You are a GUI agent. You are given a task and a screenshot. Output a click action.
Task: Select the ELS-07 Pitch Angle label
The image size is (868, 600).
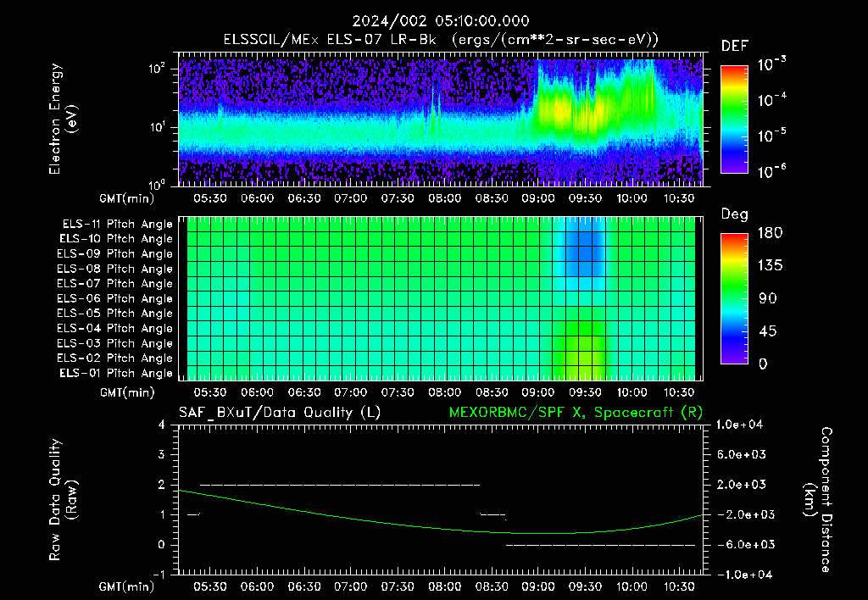pos(115,284)
